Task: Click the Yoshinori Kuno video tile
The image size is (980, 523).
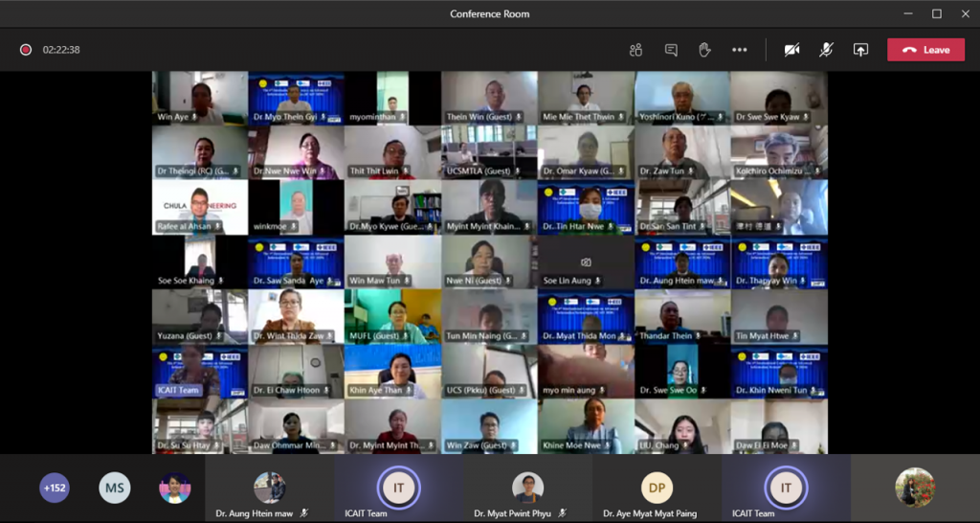Action: (x=681, y=98)
